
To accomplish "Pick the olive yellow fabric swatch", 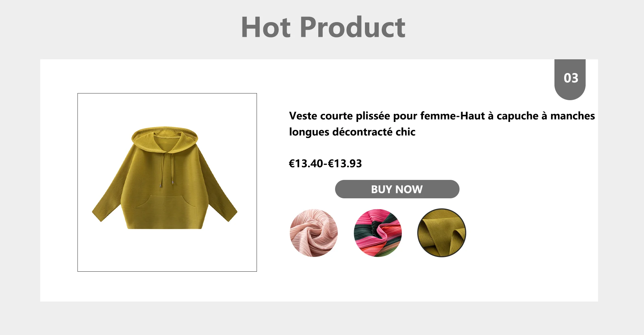I will coord(442,233).
